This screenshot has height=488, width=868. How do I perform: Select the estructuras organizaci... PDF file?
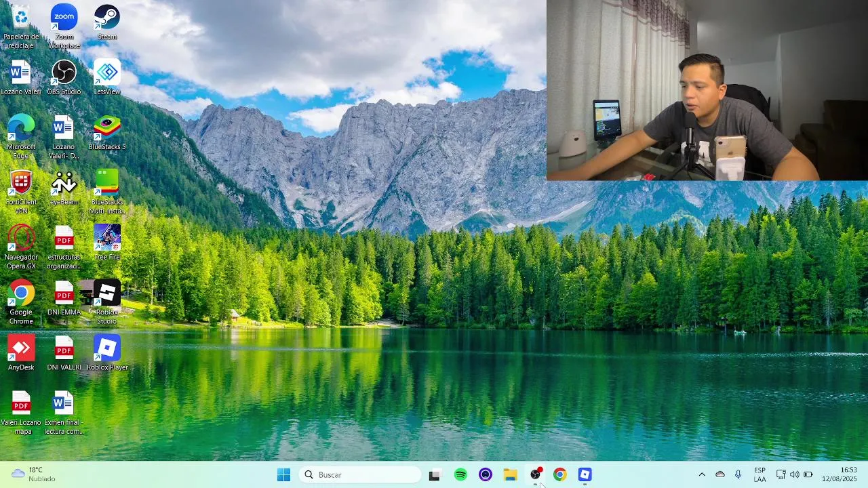pos(64,247)
